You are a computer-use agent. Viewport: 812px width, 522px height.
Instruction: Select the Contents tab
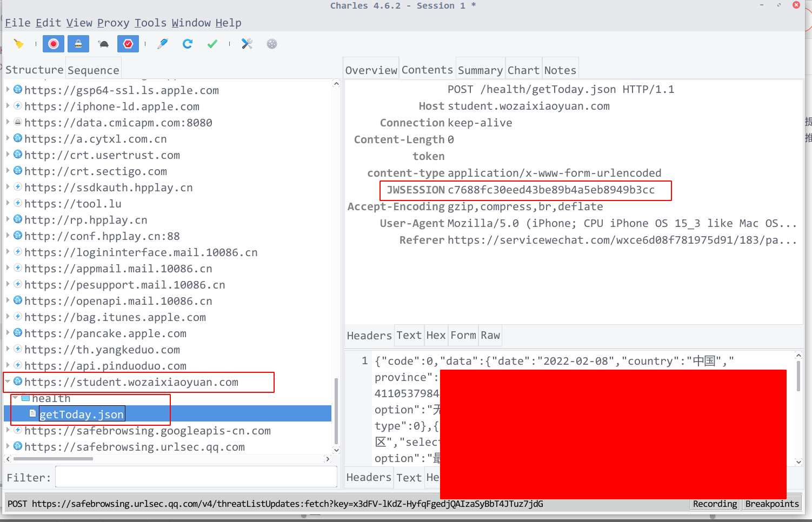[427, 69]
